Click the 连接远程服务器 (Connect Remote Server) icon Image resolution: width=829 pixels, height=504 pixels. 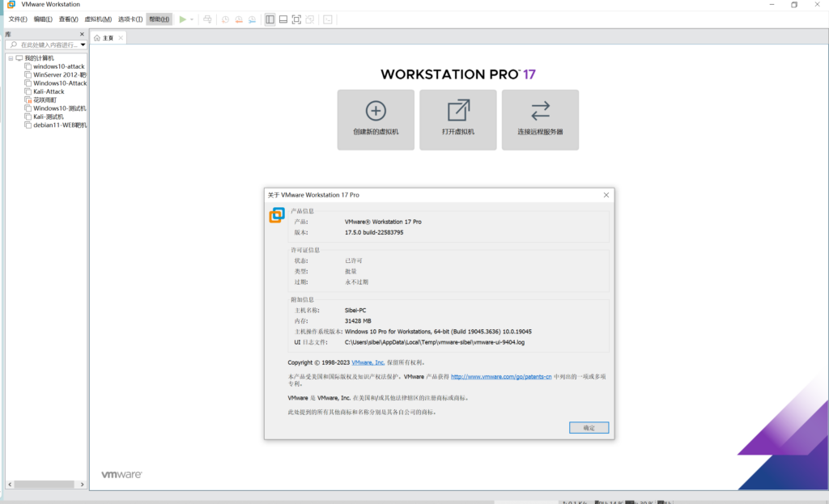point(540,119)
